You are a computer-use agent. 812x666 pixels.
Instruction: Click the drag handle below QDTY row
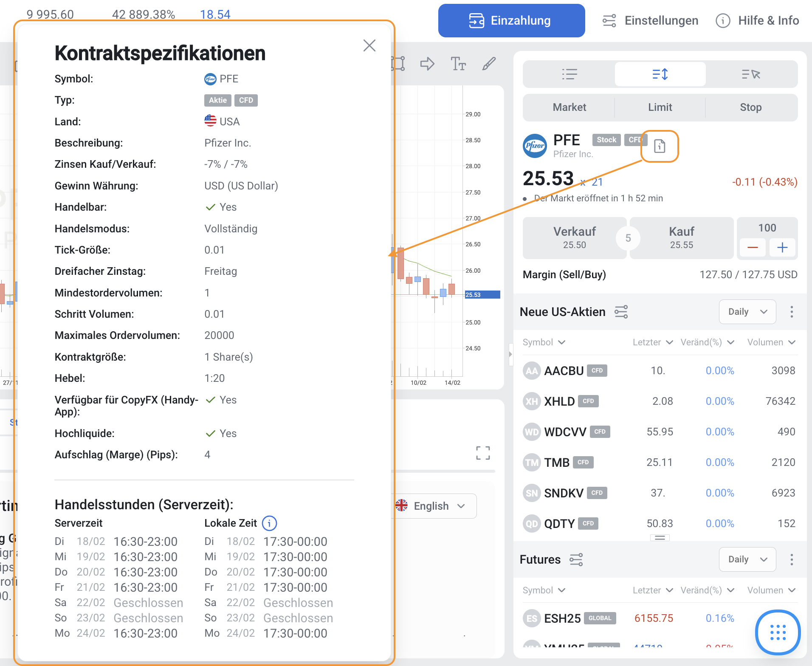click(x=660, y=538)
